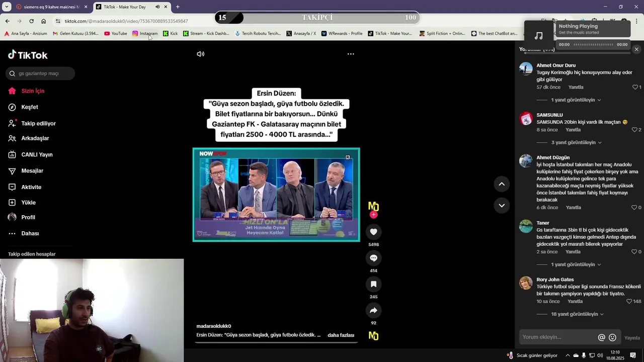Open Chrome three-dot menu

click(x=636, y=21)
